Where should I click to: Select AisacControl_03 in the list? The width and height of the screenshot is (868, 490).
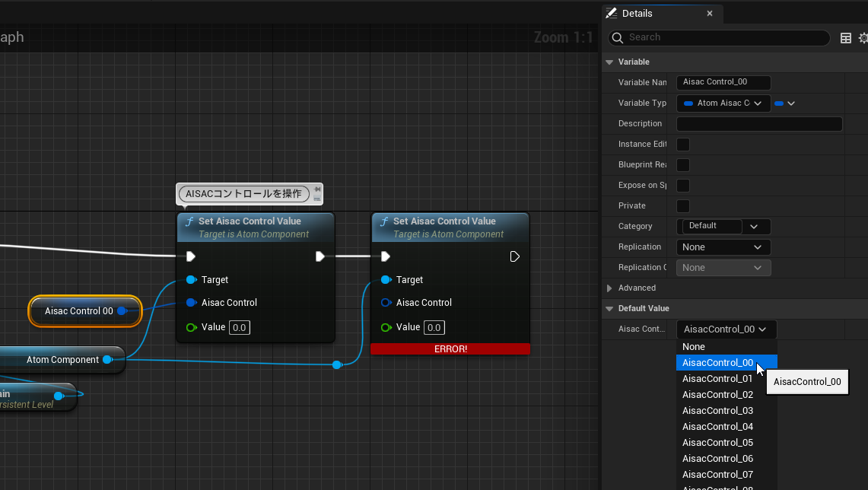727,411
